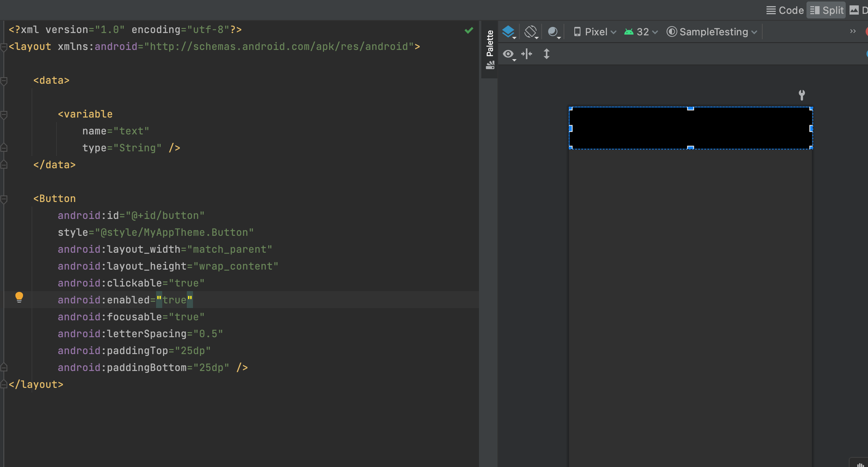Click the fold marker at closing layout tag
This screenshot has height=467, width=868.
point(4,384)
